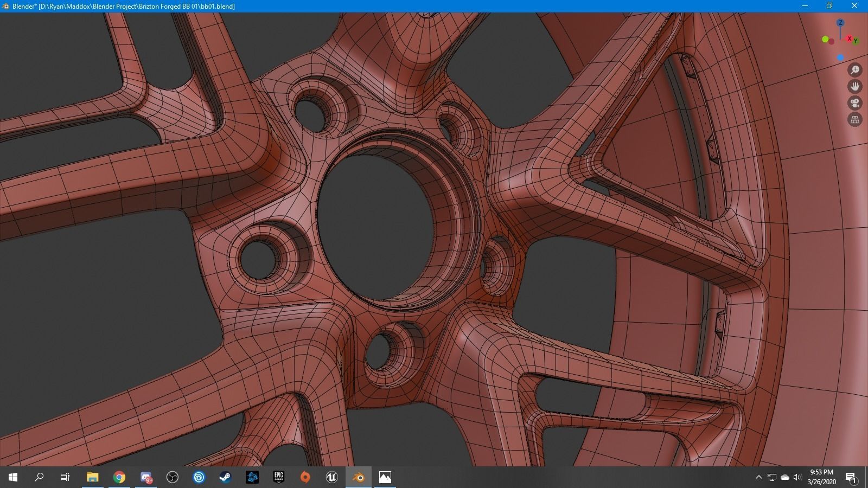The height and width of the screenshot is (488, 868).
Task: Click the Zoom view magnifier button
Action: [855, 70]
